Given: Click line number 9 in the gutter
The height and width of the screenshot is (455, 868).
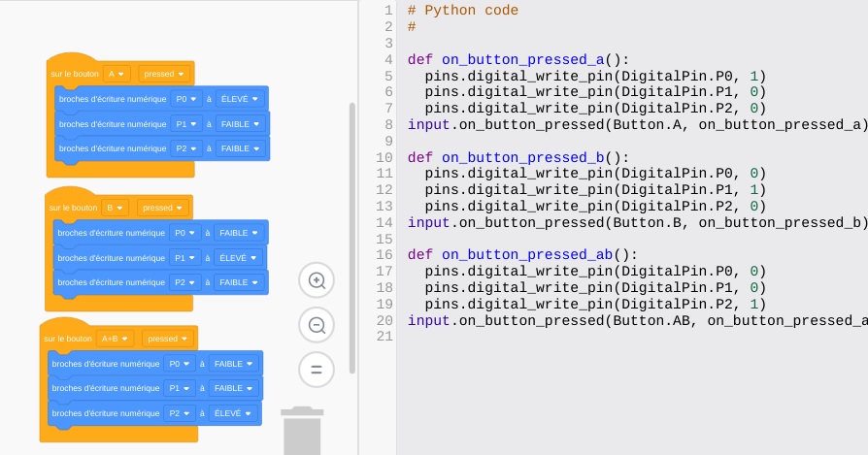Looking at the screenshot, I should [x=388, y=142].
